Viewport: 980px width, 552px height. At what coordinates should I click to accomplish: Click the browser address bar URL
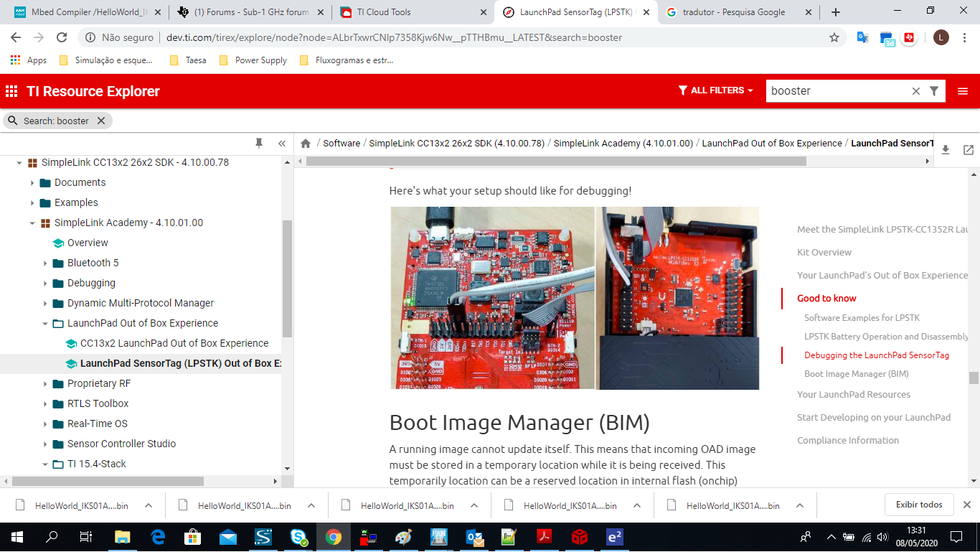point(394,37)
